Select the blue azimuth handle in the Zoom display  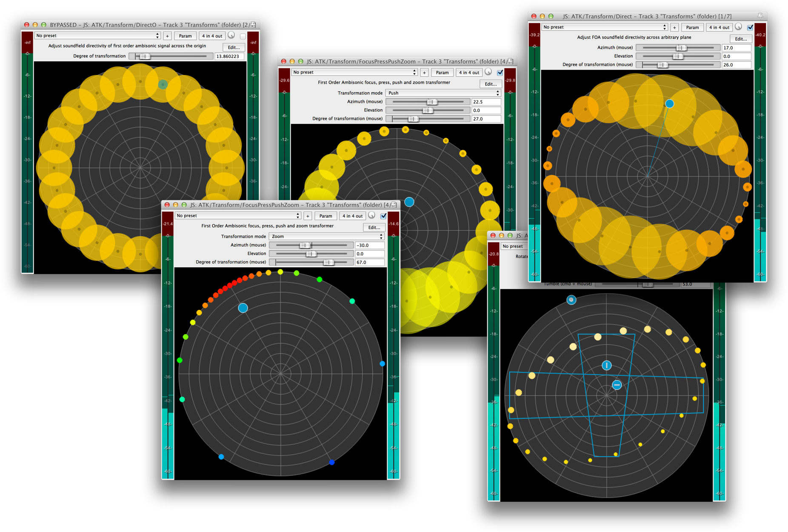pos(243,308)
